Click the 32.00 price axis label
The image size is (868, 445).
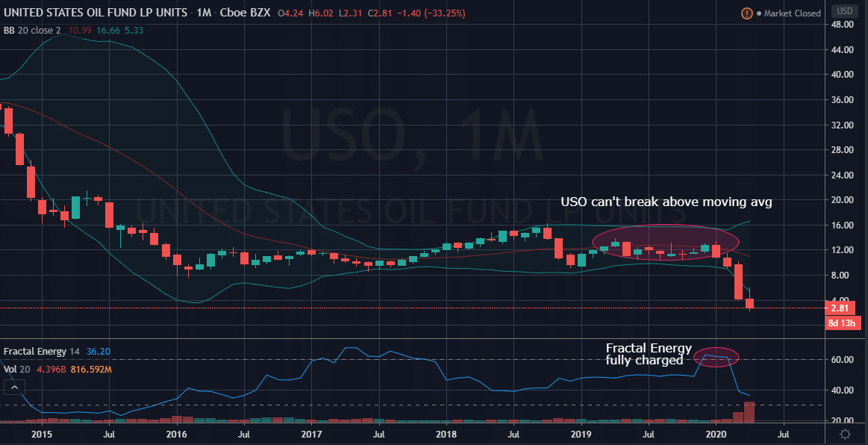(x=841, y=125)
